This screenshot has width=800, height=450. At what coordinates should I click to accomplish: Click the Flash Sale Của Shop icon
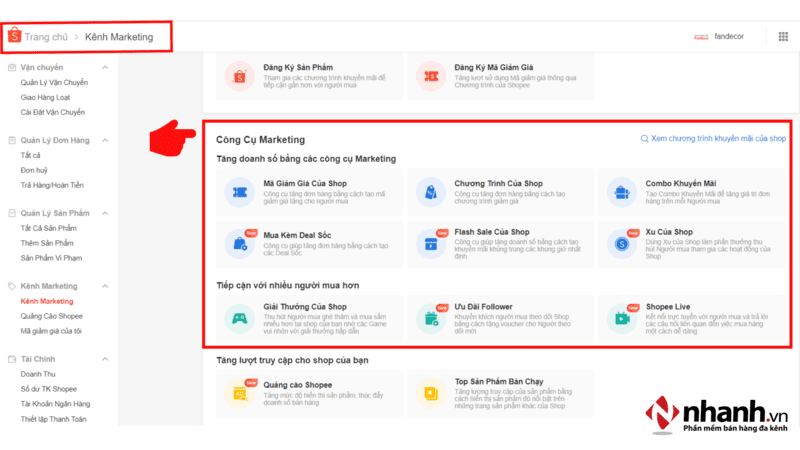[431, 239]
